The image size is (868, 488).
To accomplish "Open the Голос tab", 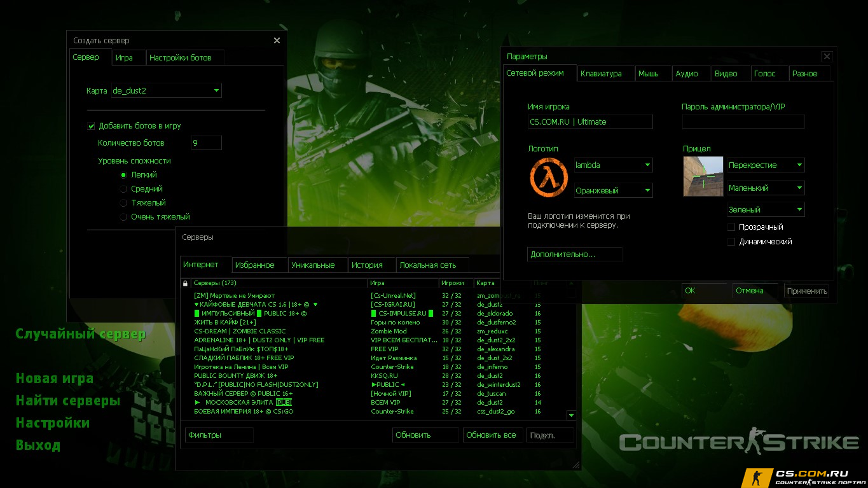I will click(x=769, y=73).
